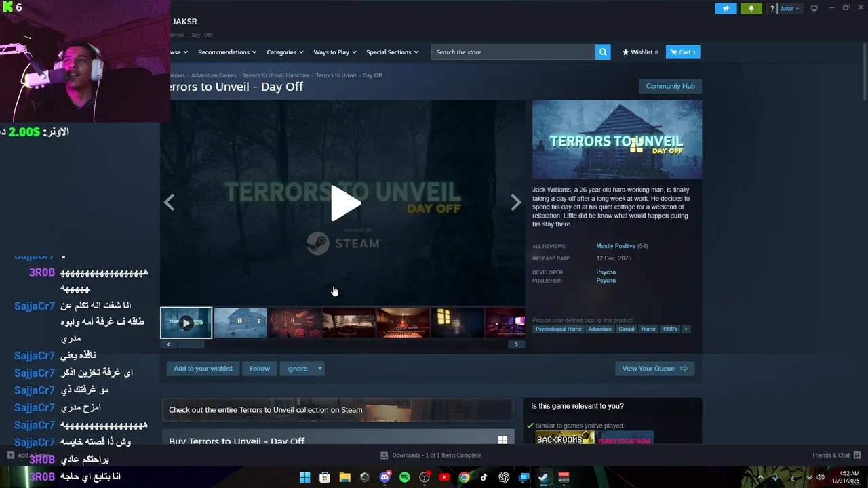The width and height of the screenshot is (868, 488).
Task: Open Adventure Games breadcrumb
Action: pyautogui.click(x=214, y=75)
